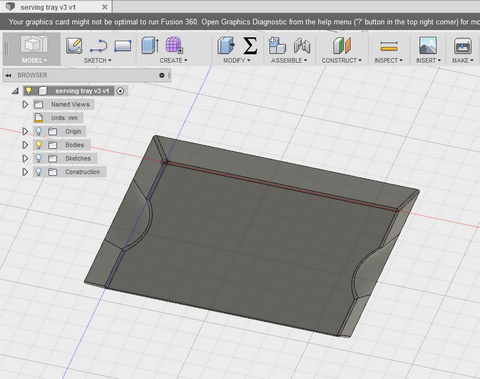This screenshot has height=379, width=480.
Task: Expand the Sketches folder
Action: [25, 158]
